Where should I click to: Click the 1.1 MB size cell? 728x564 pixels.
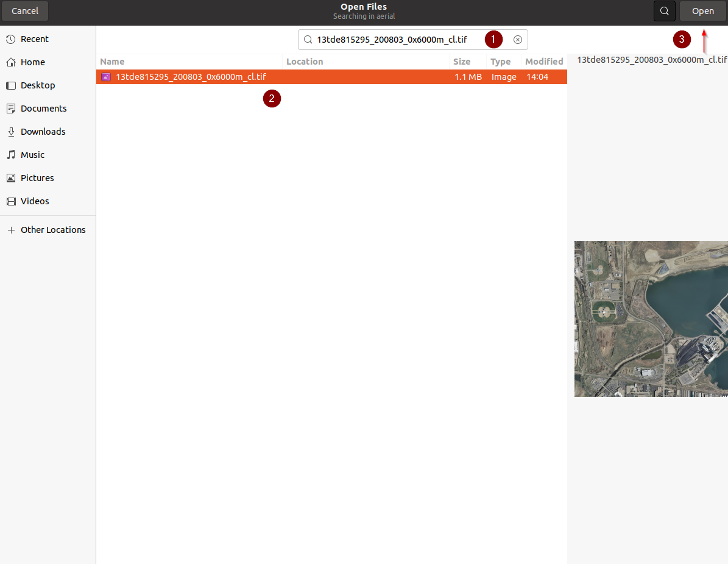[x=468, y=77]
